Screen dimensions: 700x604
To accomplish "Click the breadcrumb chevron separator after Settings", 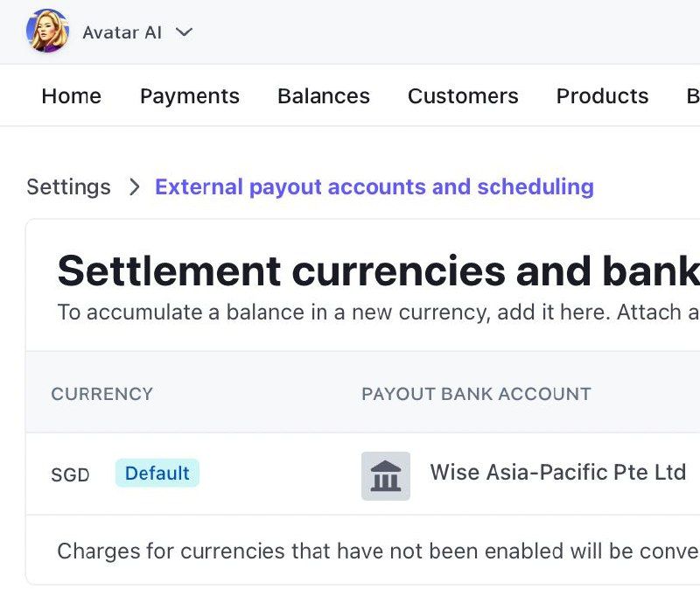I will (x=134, y=186).
